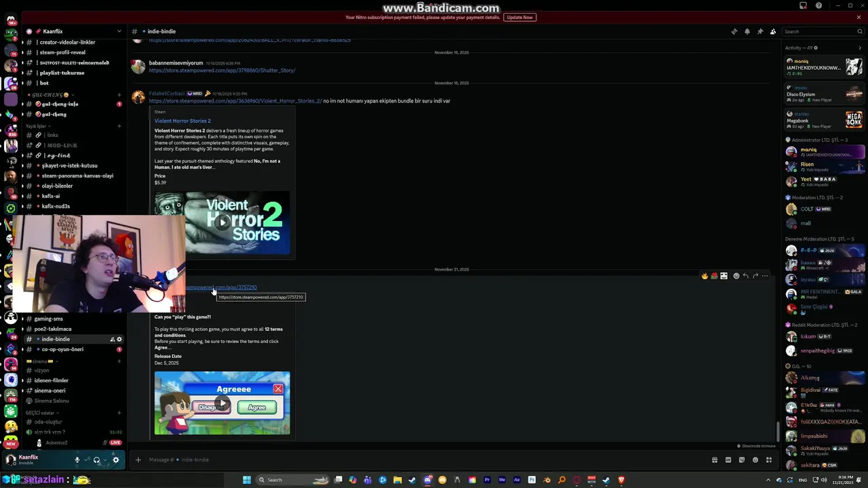Open indie-bindie channel settings gear
Image resolution: width=868 pixels, height=488 pixels.
(119, 339)
